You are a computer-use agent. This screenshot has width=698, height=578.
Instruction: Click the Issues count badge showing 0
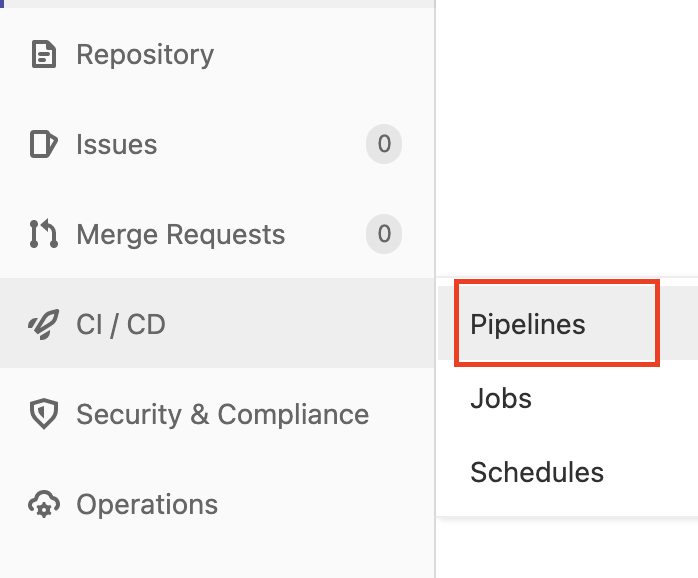point(384,145)
